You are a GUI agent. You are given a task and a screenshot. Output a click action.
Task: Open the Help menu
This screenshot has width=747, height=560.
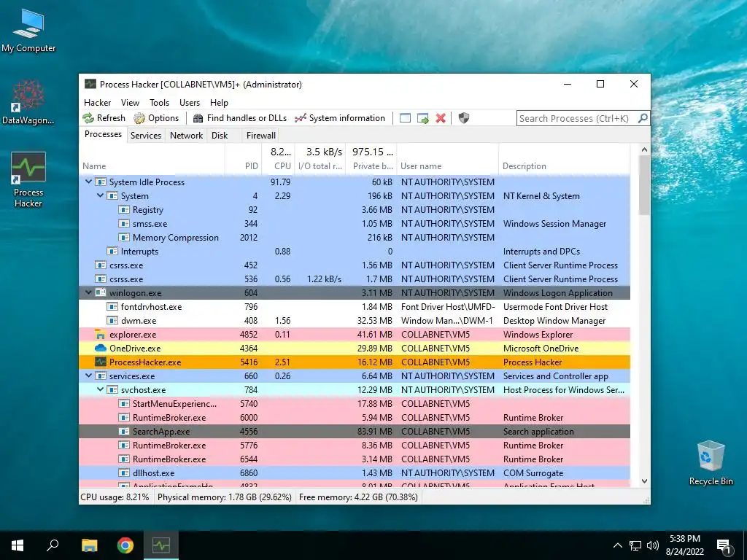pyautogui.click(x=219, y=102)
